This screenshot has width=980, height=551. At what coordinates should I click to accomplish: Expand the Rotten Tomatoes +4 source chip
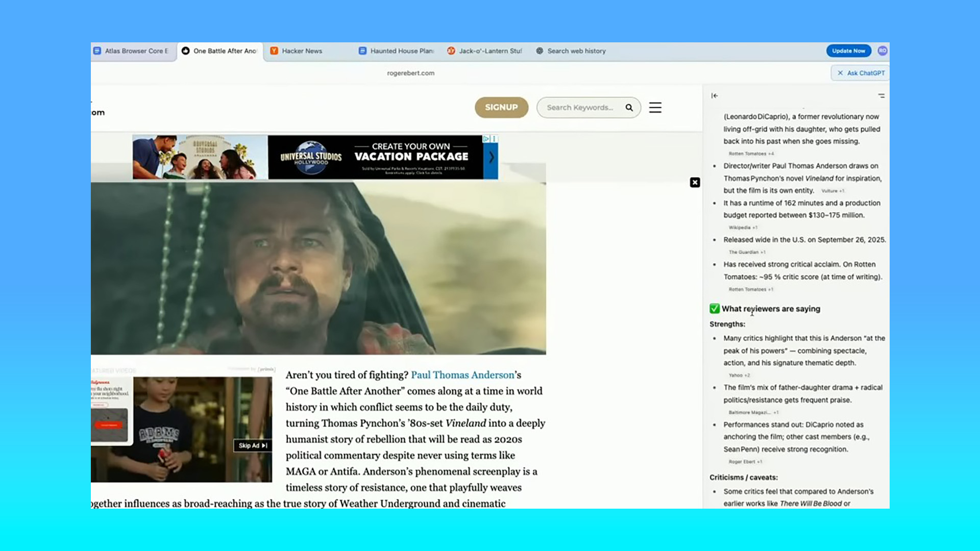coord(751,154)
